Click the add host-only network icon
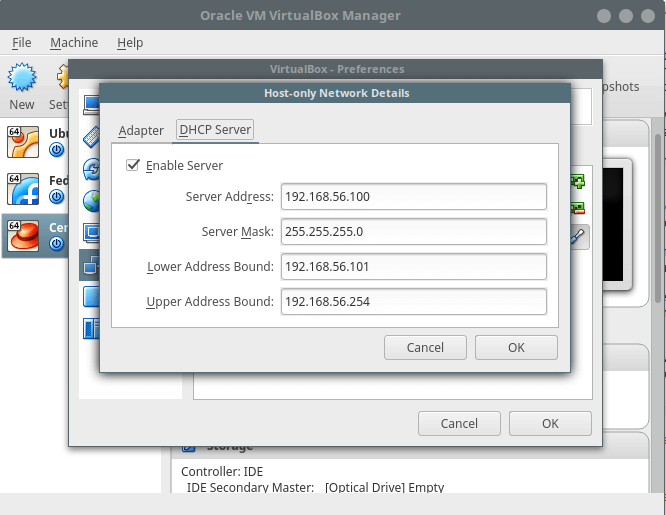 578,181
